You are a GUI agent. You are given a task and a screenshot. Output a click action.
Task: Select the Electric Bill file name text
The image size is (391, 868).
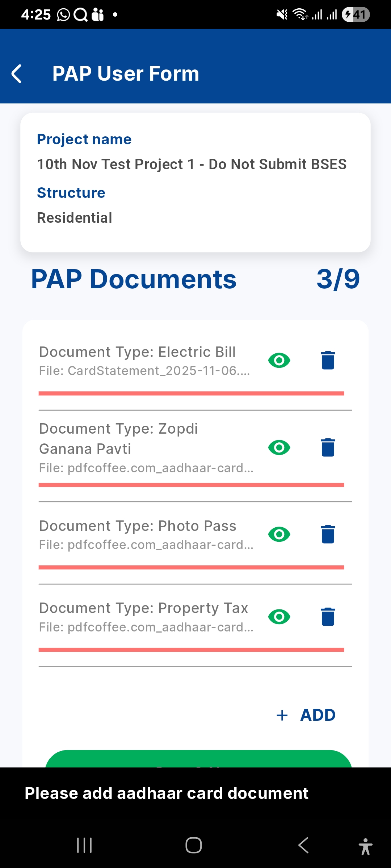(x=144, y=371)
